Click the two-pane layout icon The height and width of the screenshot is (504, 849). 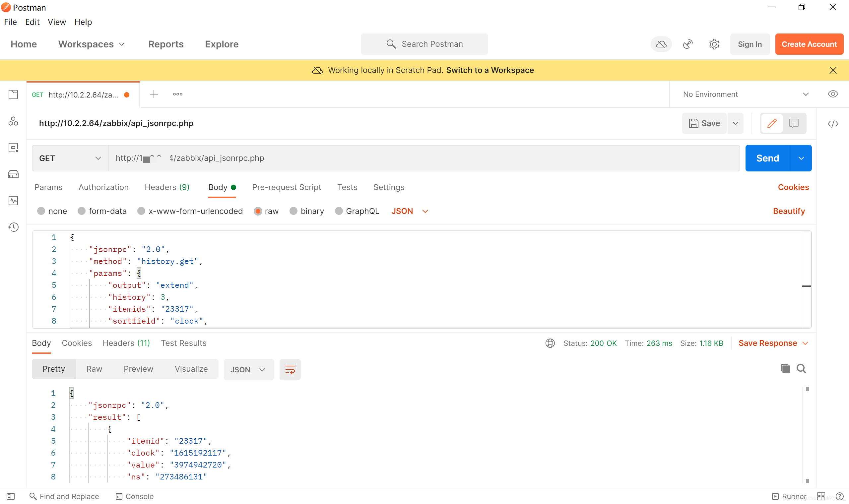tap(821, 496)
